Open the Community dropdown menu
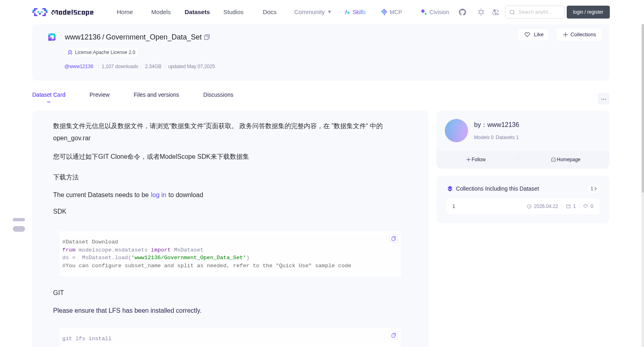644x347 pixels. pos(313,12)
